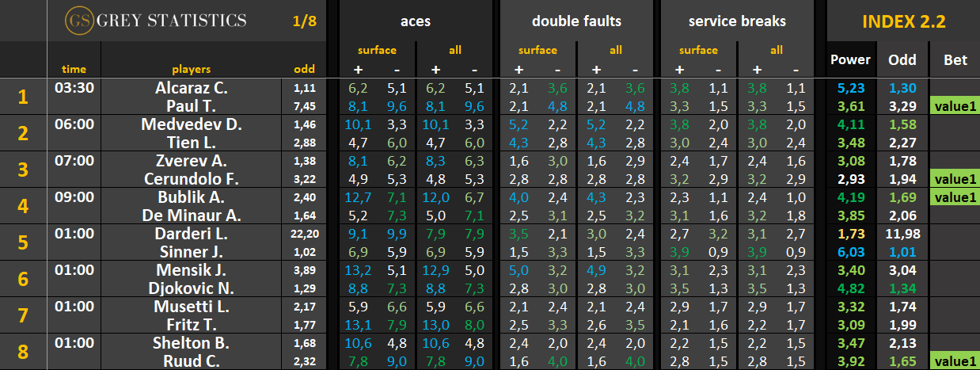Click the value1 bet badge for Ruud C.
The width and height of the screenshot is (980, 370).
click(x=955, y=361)
